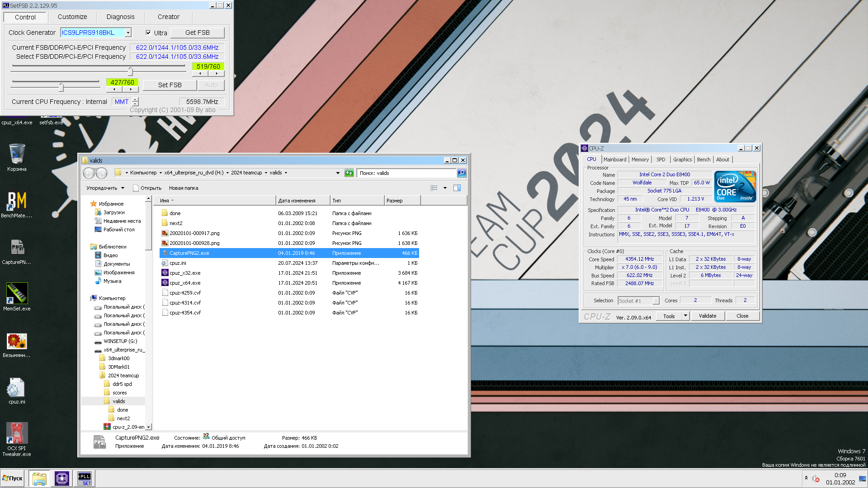
Task: Change view layout icon in Explorer
Action: pyautogui.click(x=434, y=188)
